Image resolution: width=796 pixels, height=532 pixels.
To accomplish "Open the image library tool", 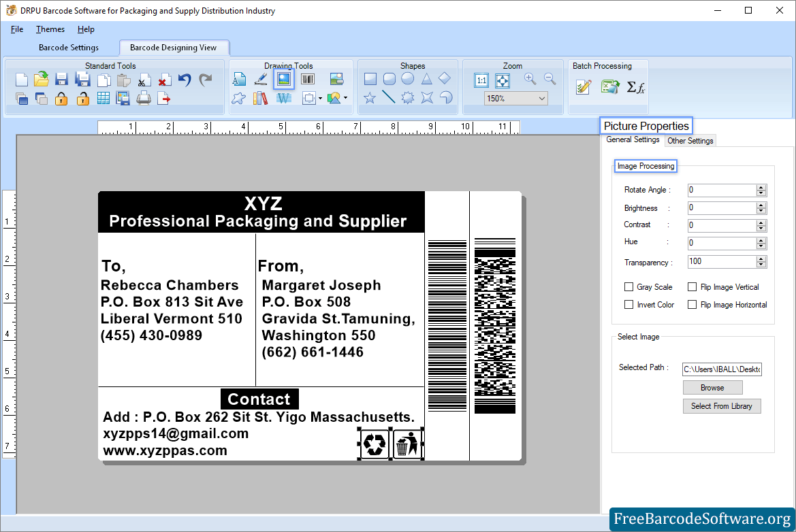I will coord(260,98).
